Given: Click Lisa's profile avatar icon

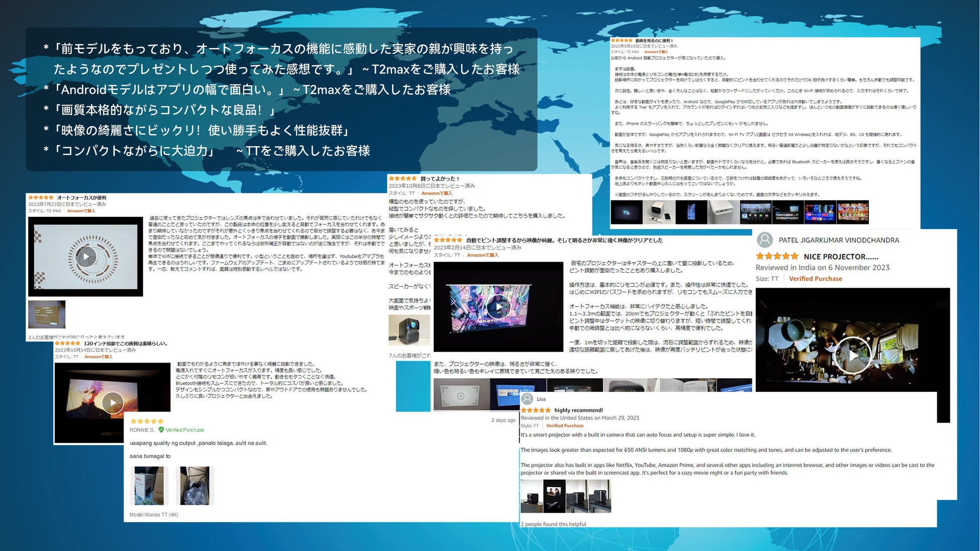Looking at the screenshot, I should pos(527,399).
